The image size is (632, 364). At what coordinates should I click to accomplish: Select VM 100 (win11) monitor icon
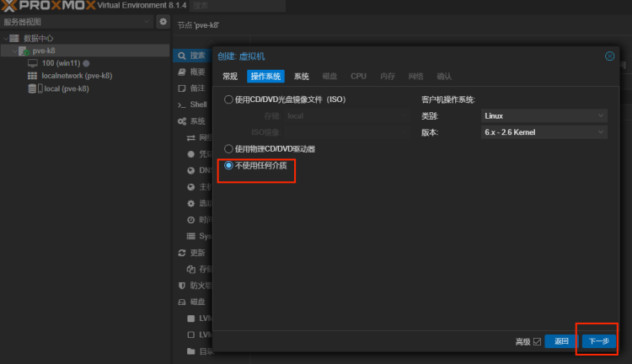33,63
